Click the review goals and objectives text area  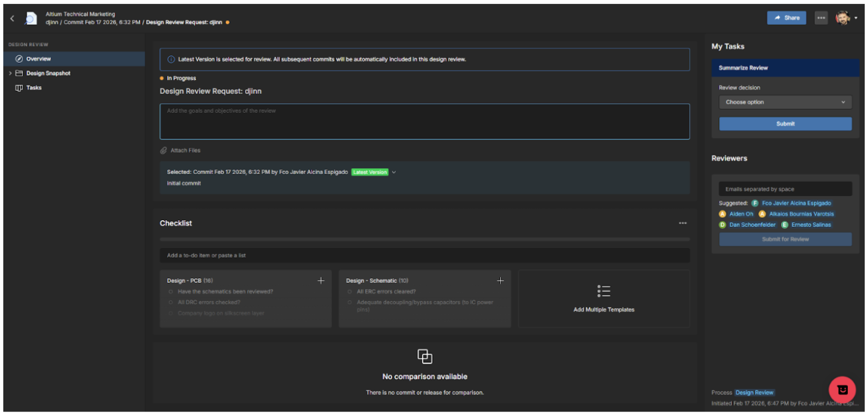(424, 122)
